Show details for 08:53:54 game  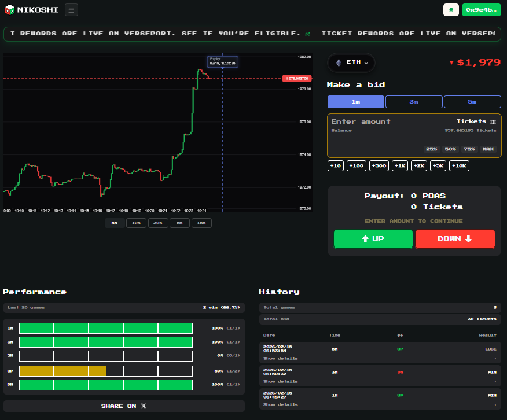coord(280,358)
